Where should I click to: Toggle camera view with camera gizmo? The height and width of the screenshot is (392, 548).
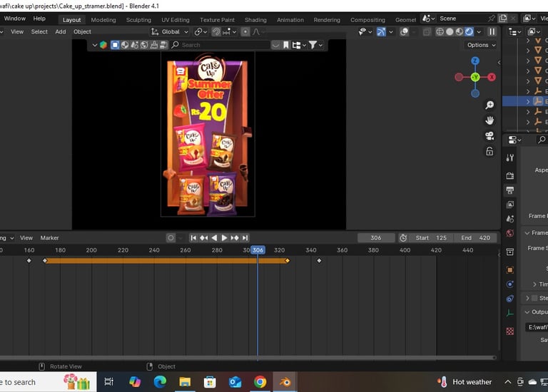[489, 135]
